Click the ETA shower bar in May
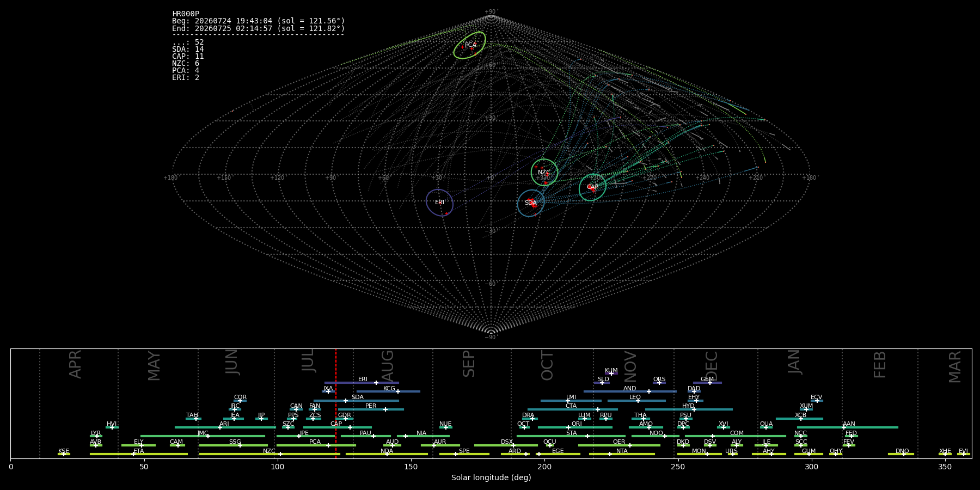This screenshot has width=980, height=490. 139,454
